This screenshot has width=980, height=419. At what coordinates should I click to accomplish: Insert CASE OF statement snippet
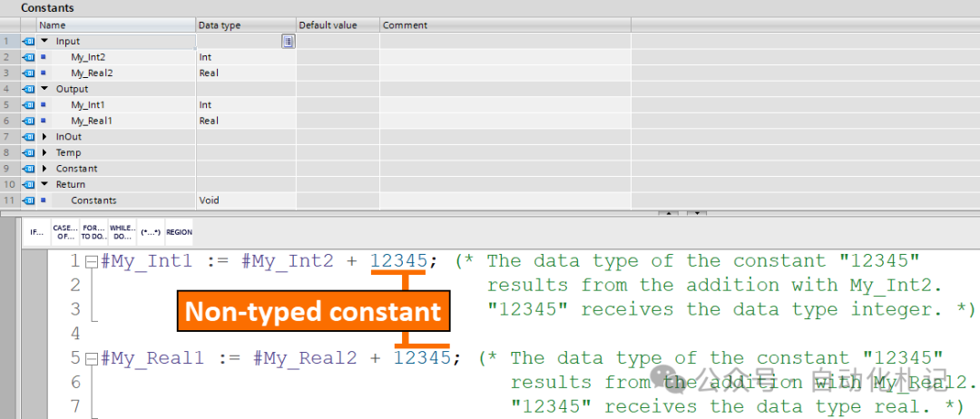coord(65,232)
